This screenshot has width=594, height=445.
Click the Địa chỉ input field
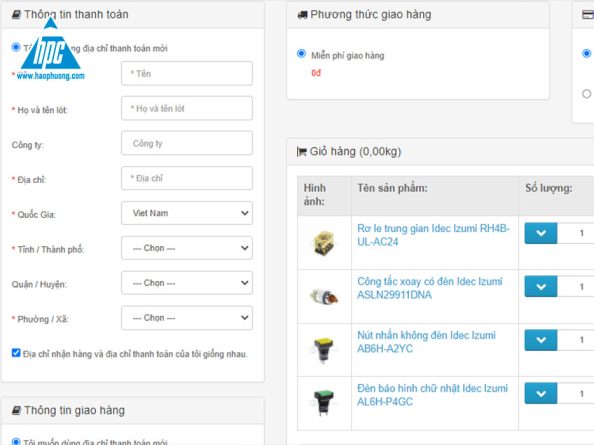click(x=187, y=178)
